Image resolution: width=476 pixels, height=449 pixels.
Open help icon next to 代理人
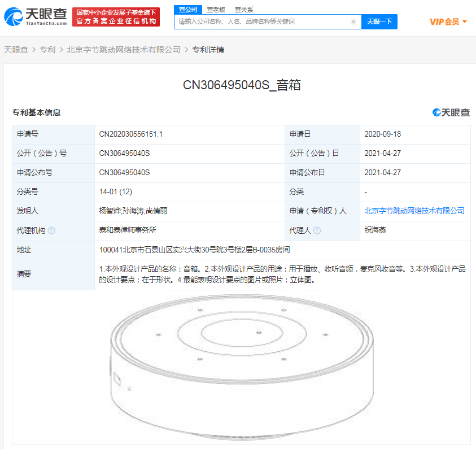pos(317,230)
